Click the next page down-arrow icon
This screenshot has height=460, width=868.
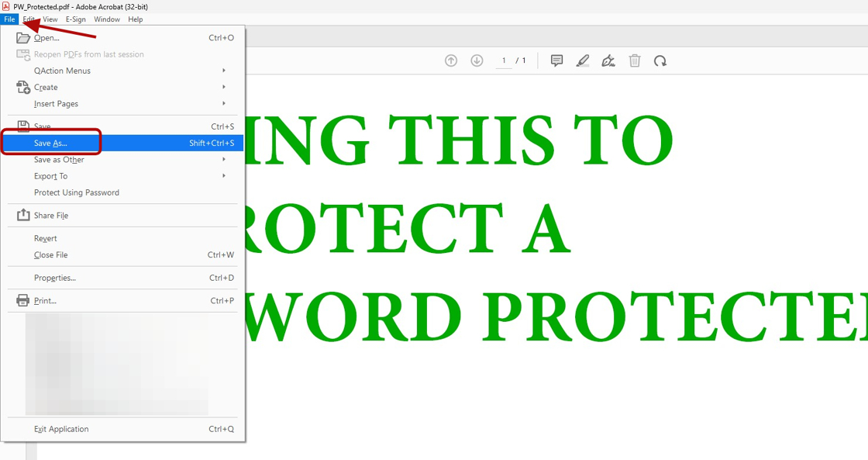click(477, 61)
